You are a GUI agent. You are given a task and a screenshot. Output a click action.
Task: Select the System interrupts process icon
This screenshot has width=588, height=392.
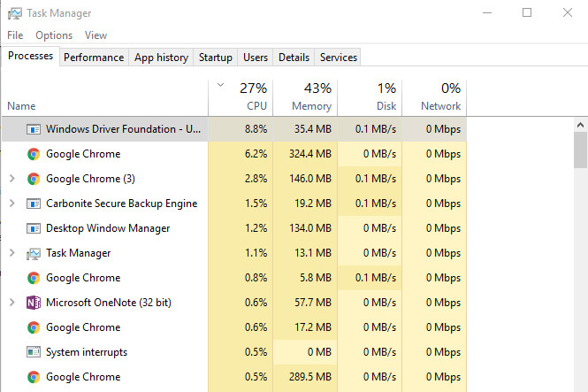[x=34, y=352]
